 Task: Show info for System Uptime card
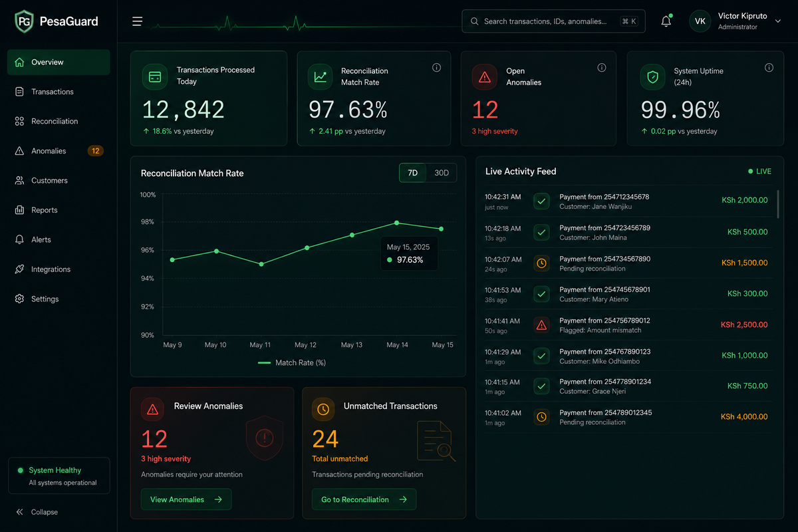point(769,68)
